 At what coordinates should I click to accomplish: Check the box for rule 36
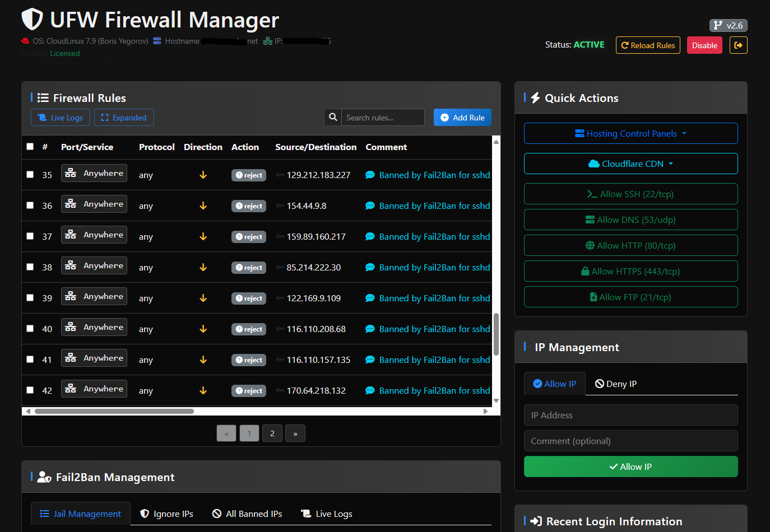click(x=30, y=206)
